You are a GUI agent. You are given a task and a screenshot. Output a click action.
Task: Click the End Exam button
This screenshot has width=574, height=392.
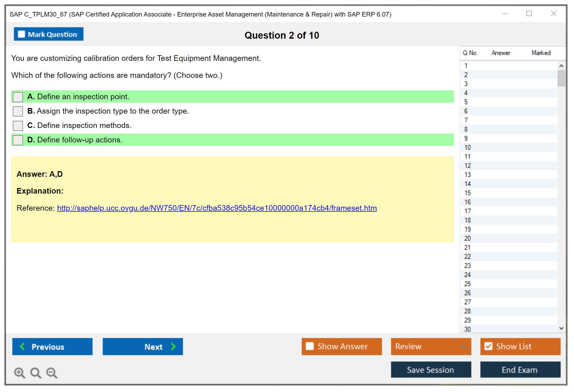(520, 370)
